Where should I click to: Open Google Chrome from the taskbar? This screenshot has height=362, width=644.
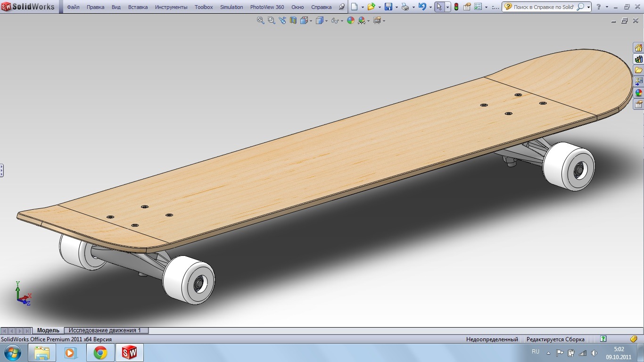coord(100,353)
